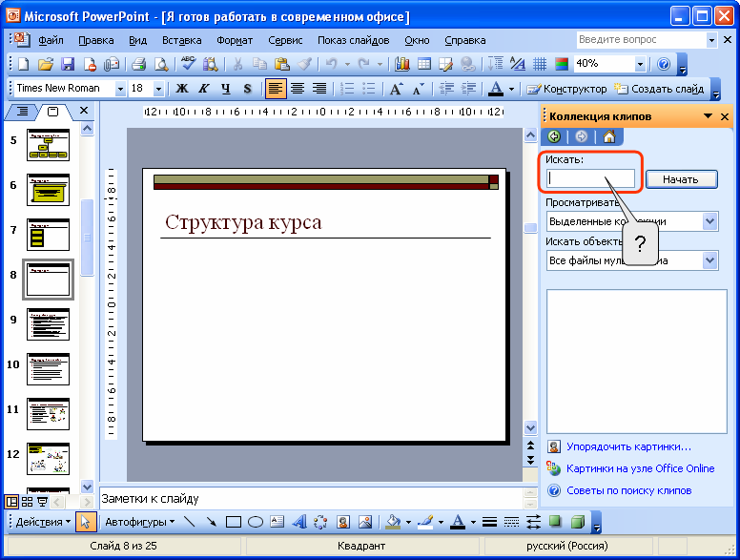Run the spelling check icon

coord(188,64)
